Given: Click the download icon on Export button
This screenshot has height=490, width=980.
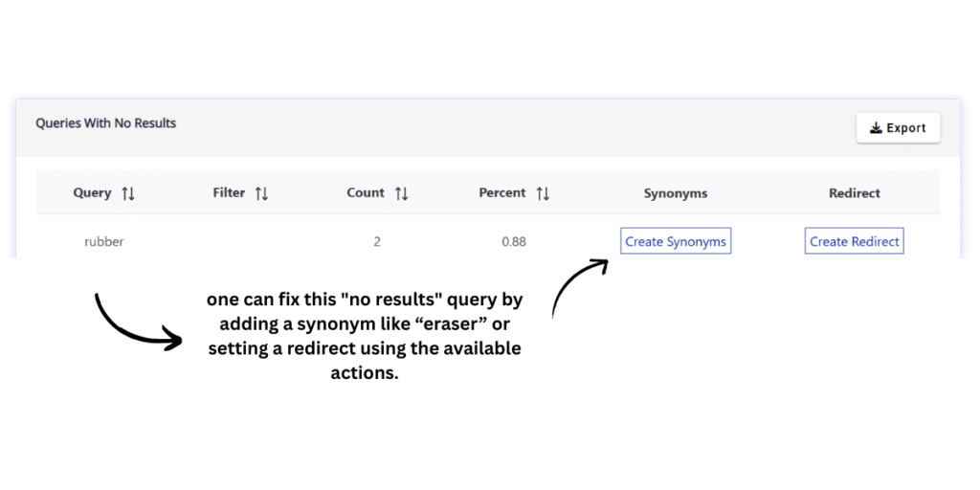Looking at the screenshot, I should [876, 128].
